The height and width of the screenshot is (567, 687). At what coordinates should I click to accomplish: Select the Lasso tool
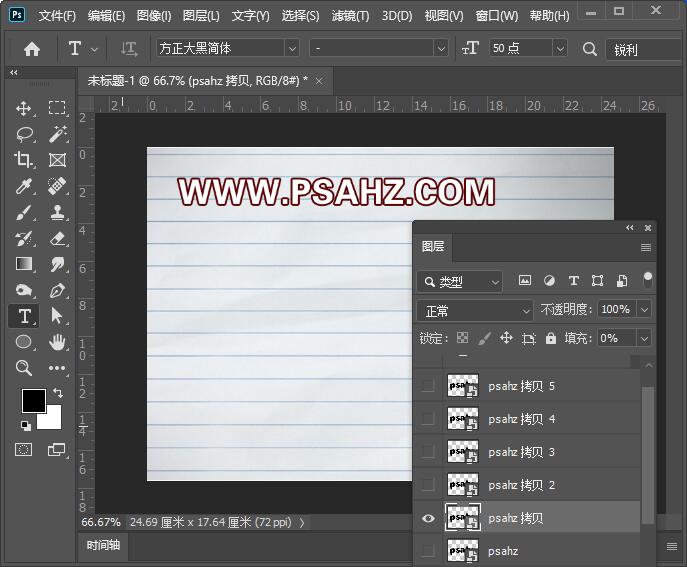pos(25,134)
